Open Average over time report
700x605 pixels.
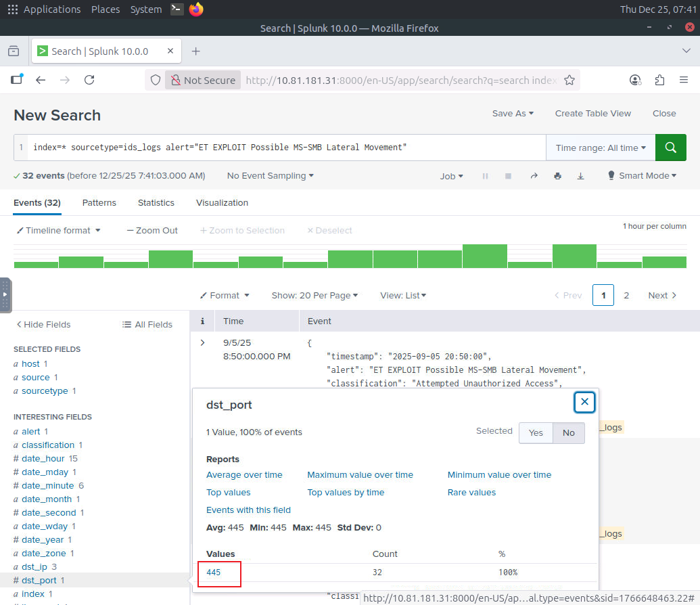point(244,474)
